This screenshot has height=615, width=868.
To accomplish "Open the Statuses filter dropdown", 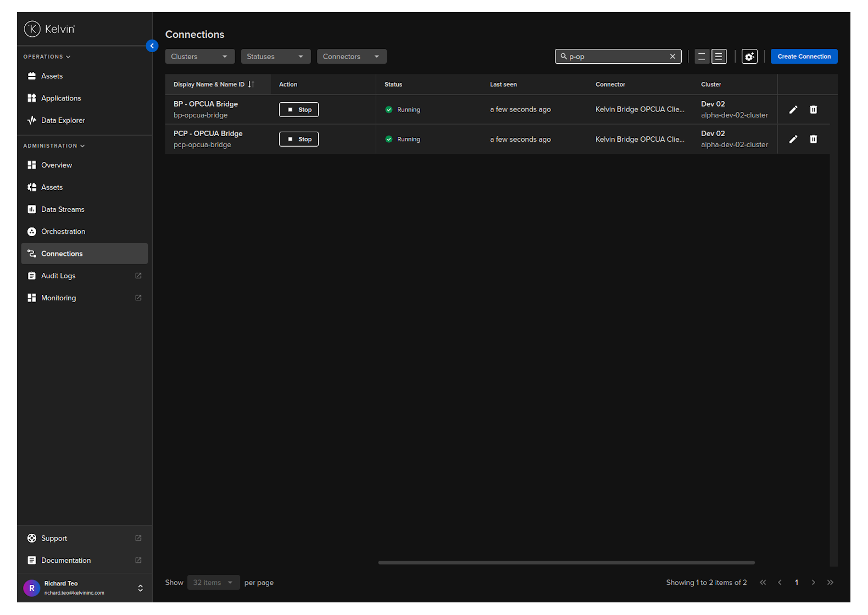I will (x=275, y=57).
